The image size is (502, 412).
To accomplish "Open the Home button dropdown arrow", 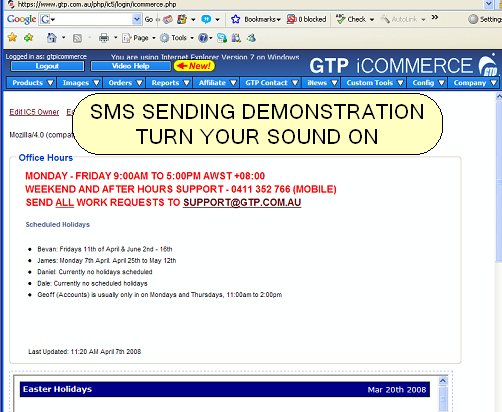I will coord(63,38).
